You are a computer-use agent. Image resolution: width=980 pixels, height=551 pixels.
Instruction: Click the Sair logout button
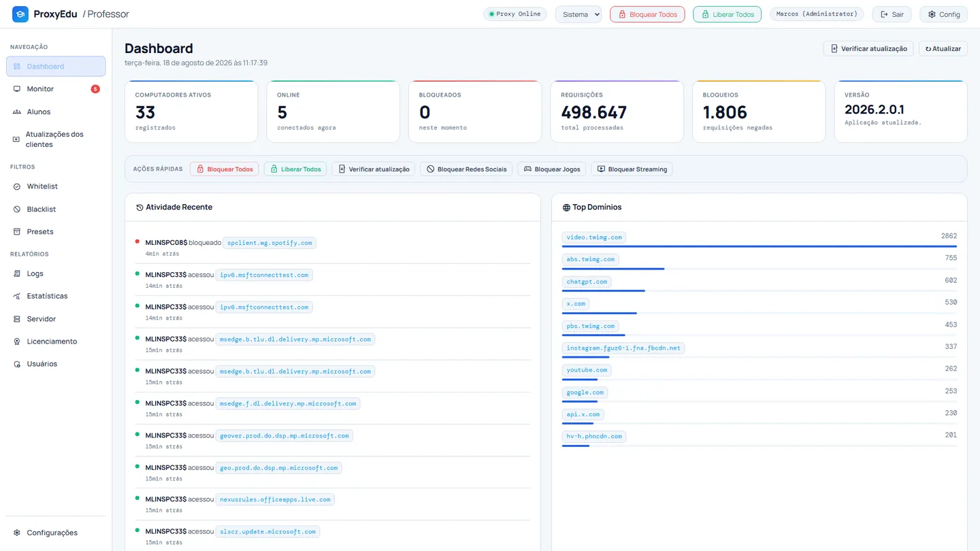click(x=892, y=14)
